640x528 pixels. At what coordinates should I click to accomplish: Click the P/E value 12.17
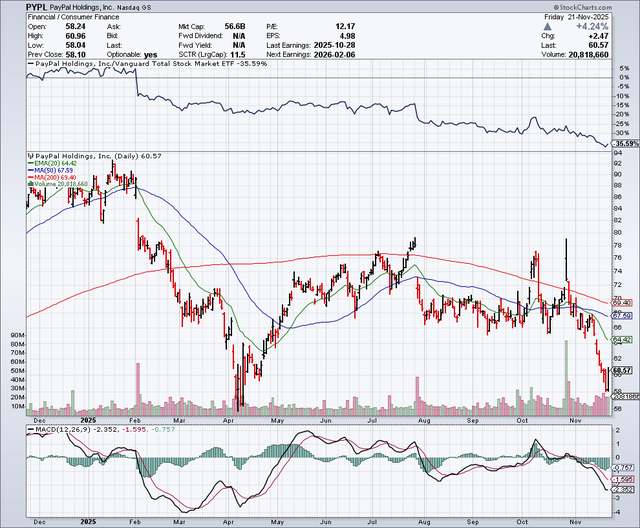tap(345, 27)
